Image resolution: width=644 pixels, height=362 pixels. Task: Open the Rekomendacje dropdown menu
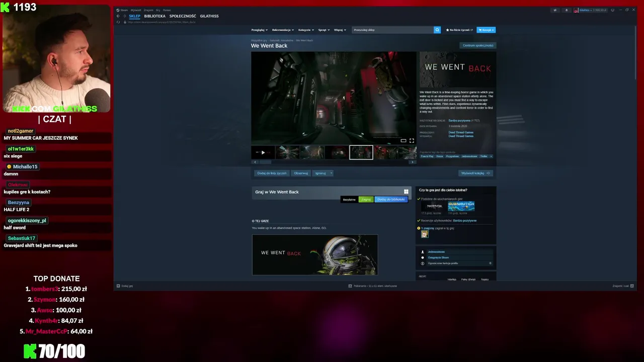click(283, 30)
